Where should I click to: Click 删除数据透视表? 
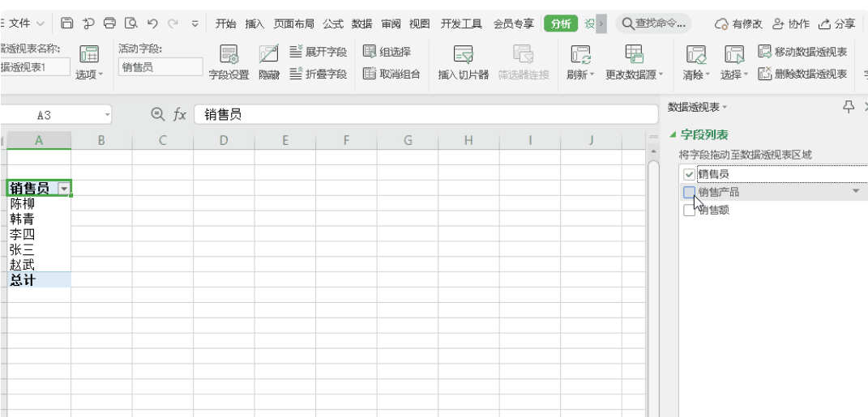(x=802, y=74)
